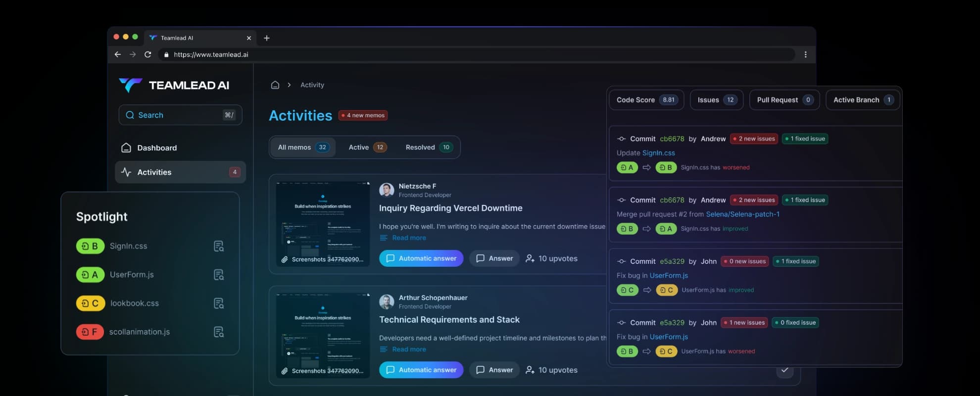Viewport: 980px width, 396px height.
Task: Reload the page with browser refresh icon
Action: tap(147, 54)
